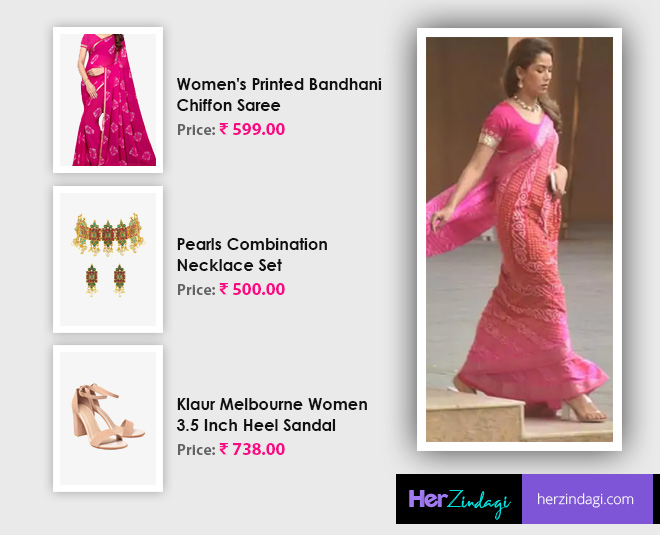Image resolution: width=660 pixels, height=535 pixels.
Task: Click the pink Bandhani saree product thumbnail
Action: [108, 100]
